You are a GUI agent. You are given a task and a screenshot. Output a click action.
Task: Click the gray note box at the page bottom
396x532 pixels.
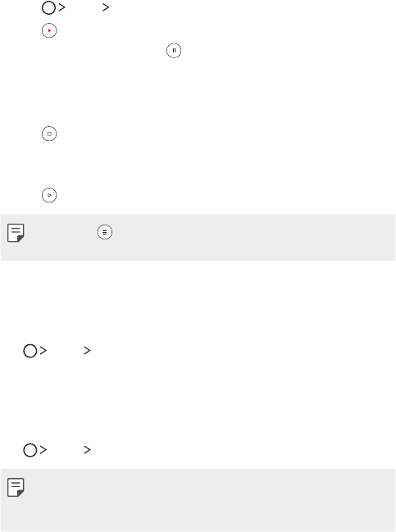coord(198,501)
